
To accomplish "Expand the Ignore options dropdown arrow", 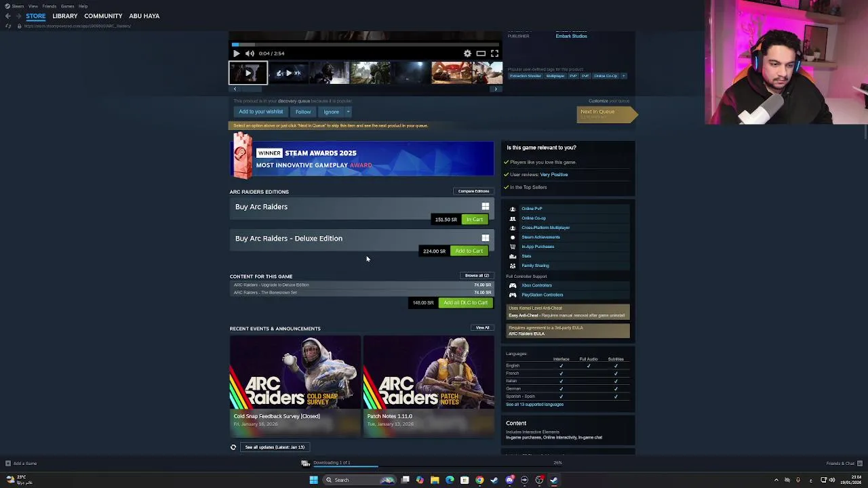I will click(348, 112).
